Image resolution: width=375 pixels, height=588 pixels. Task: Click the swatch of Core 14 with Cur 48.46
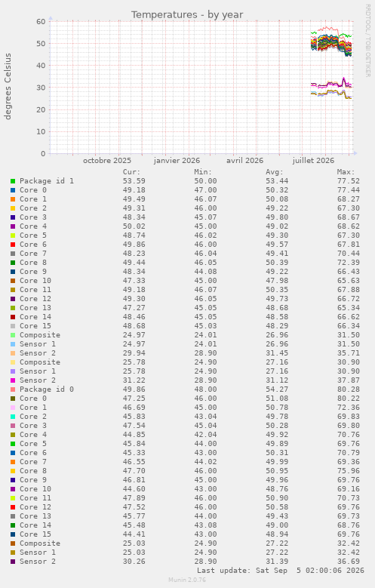coord(13,317)
